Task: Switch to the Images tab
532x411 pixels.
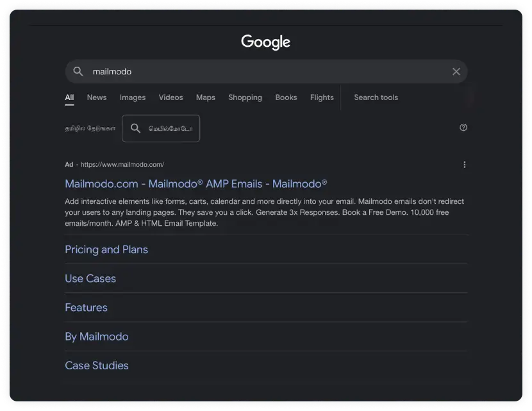Action: point(133,97)
